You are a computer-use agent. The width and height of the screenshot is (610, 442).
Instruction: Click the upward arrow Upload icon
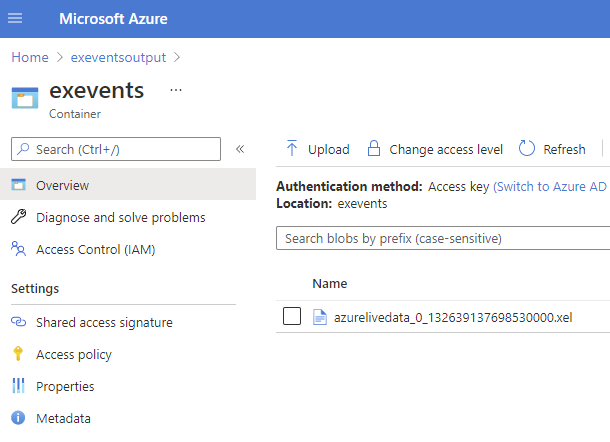tap(292, 148)
